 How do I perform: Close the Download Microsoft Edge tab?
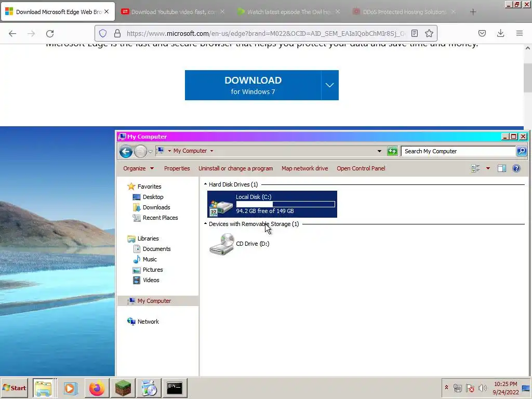pos(107,11)
